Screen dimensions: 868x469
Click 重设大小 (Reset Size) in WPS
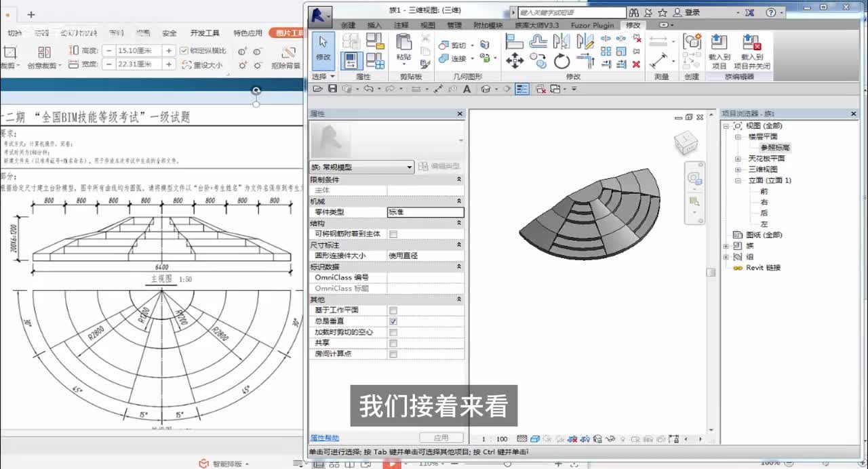202,65
